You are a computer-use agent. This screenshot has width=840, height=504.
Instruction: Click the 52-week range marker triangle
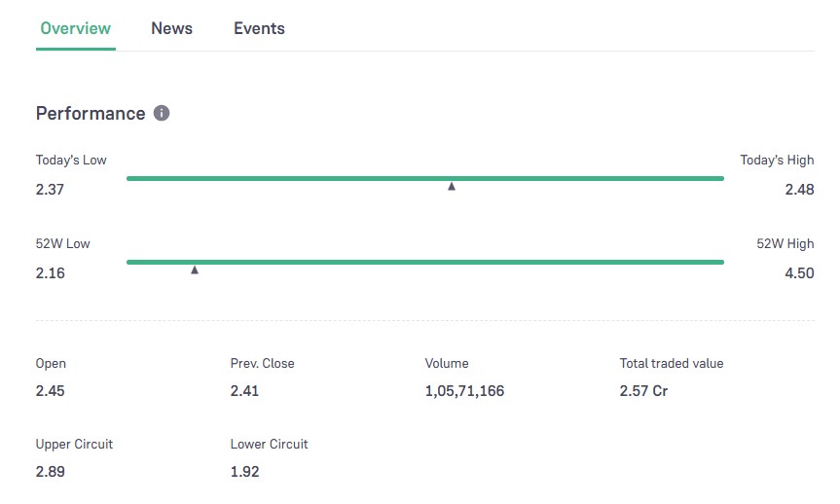[x=195, y=270]
